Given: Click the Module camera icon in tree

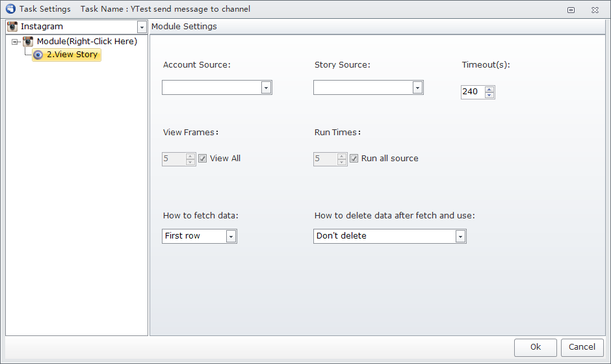Looking at the screenshot, I should coord(28,42).
